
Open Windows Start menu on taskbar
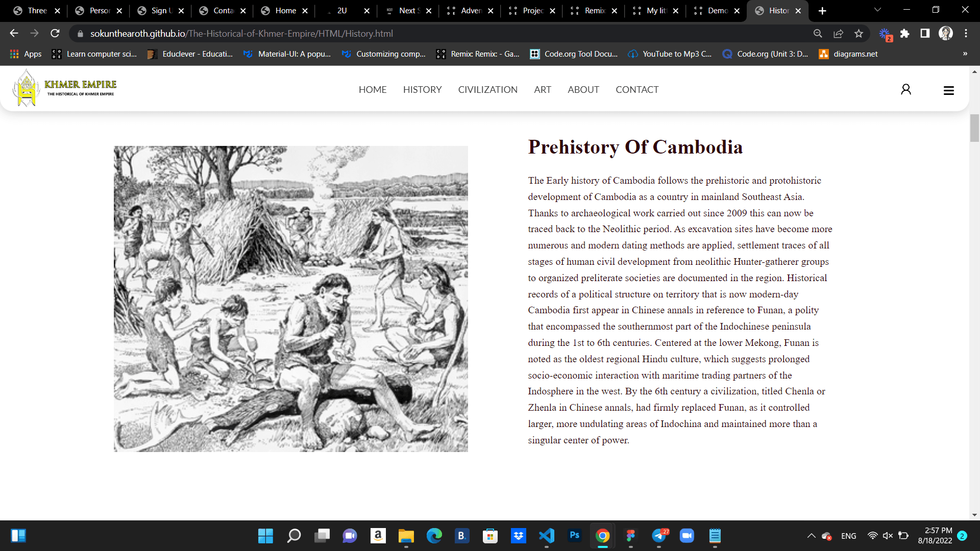click(265, 536)
